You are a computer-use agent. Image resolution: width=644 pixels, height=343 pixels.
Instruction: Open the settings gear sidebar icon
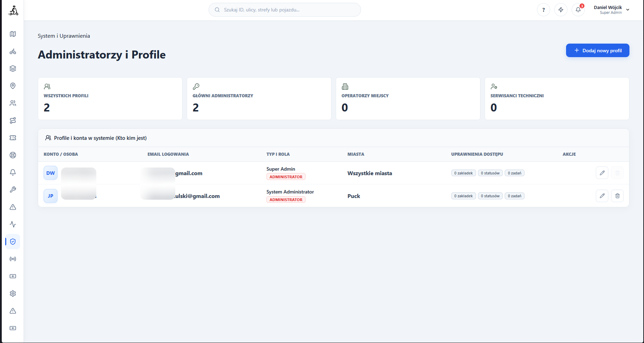[13, 294]
